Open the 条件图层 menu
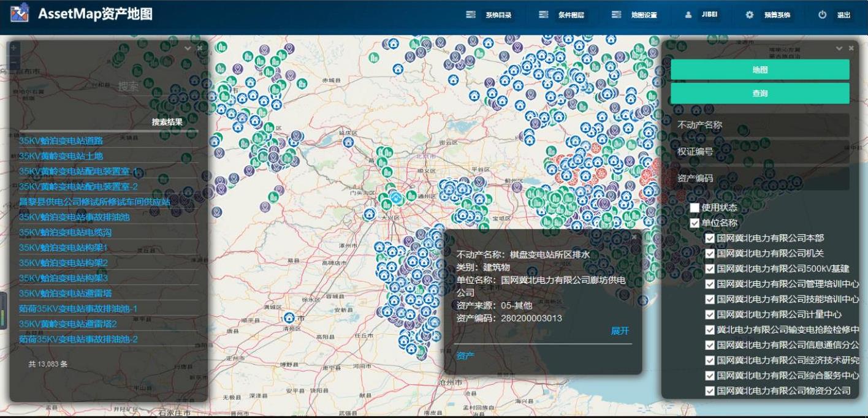This screenshot has width=868, height=418. coord(562,15)
